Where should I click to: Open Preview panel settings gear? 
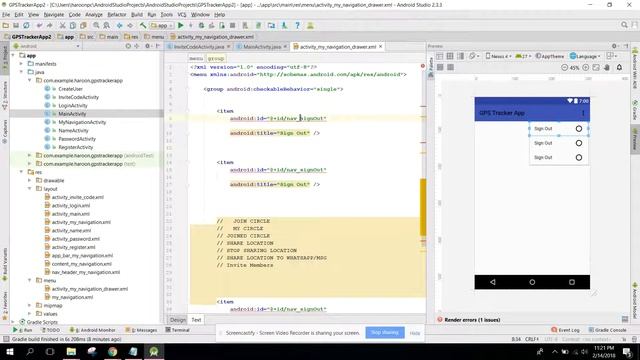[x=614, y=46]
